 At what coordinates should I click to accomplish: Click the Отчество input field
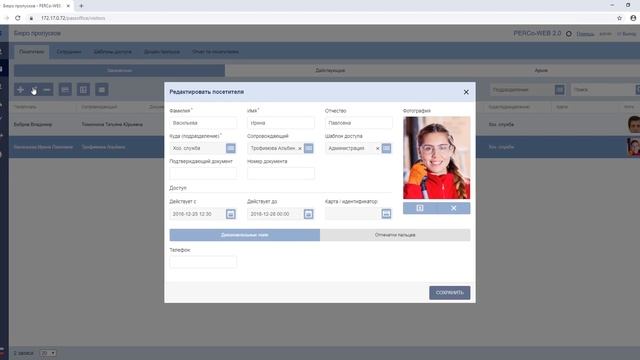tap(359, 123)
